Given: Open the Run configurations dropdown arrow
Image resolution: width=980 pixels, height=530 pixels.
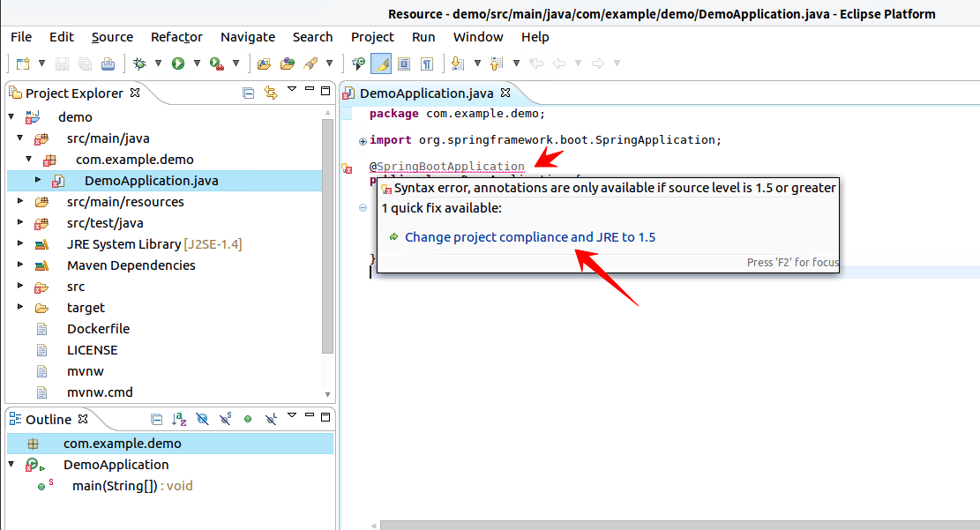Looking at the screenshot, I should click(x=197, y=63).
